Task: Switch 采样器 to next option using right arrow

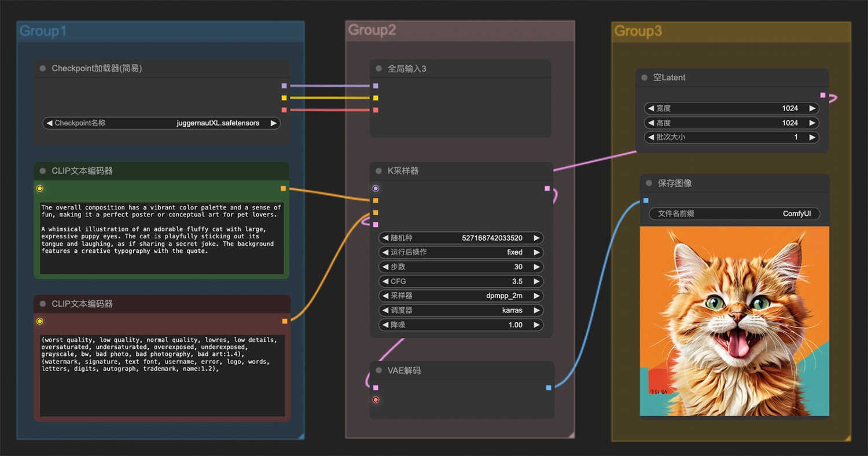Action: tap(536, 296)
